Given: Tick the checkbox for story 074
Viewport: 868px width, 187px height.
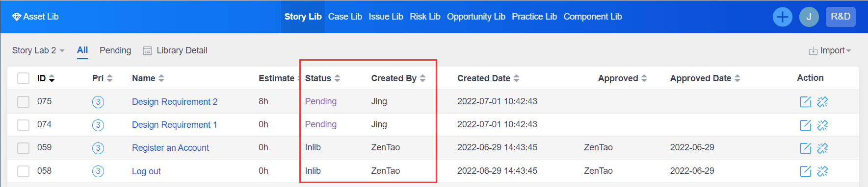Looking at the screenshot, I should coord(23,125).
